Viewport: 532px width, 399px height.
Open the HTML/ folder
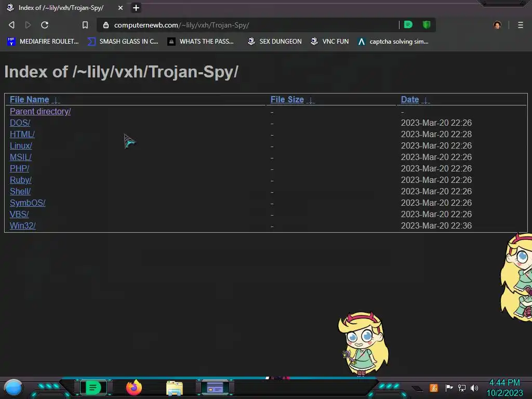(x=22, y=135)
